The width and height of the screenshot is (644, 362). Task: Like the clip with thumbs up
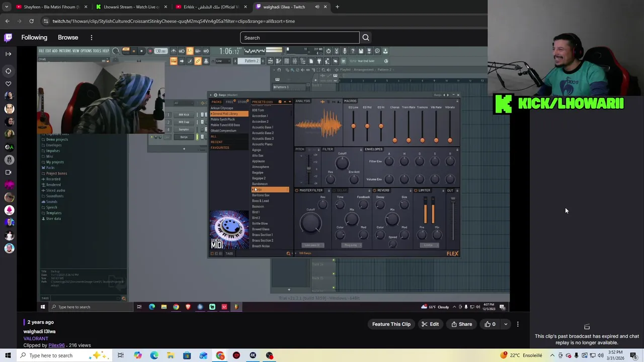(x=490, y=324)
